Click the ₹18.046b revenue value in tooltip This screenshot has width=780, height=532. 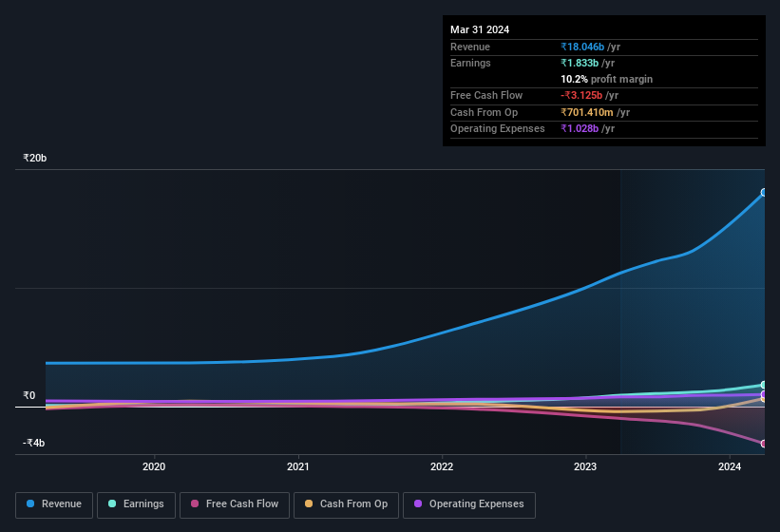click(582, 47)
